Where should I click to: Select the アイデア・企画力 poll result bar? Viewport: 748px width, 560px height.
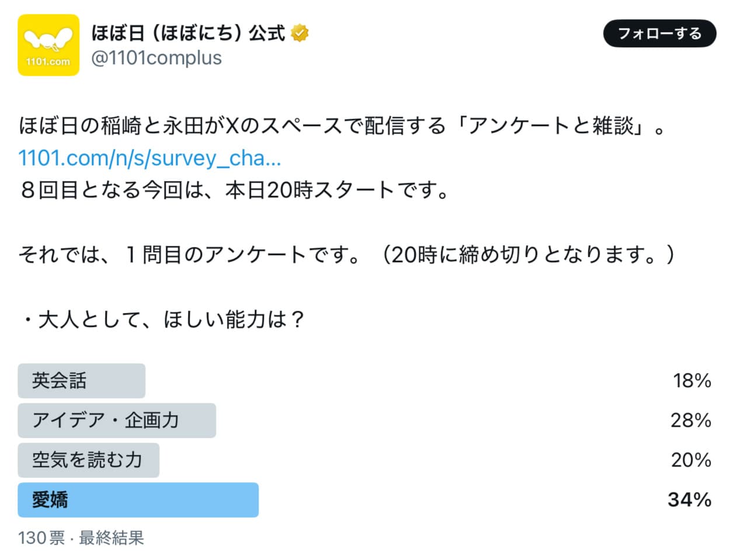click(x=117, y=420)
